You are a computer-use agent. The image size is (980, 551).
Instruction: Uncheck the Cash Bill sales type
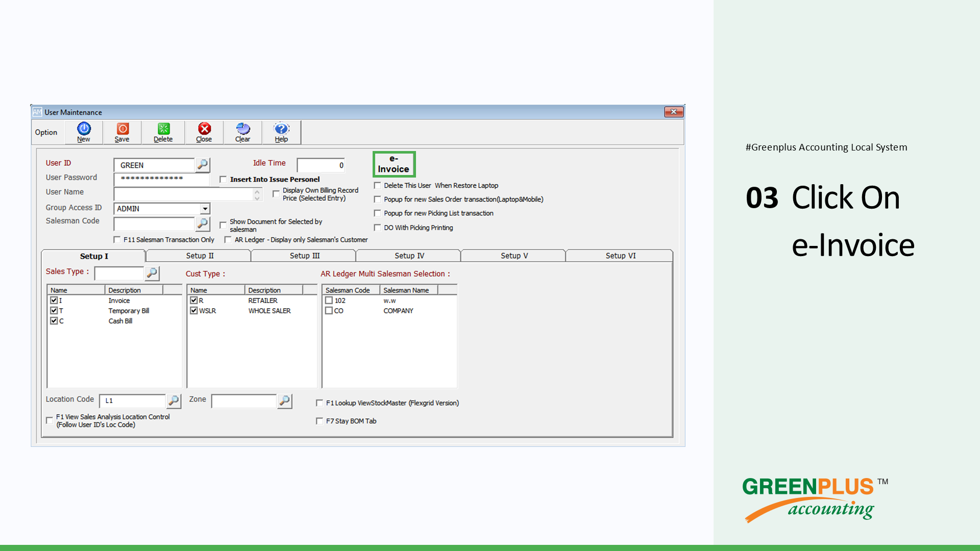coord(54,320)
